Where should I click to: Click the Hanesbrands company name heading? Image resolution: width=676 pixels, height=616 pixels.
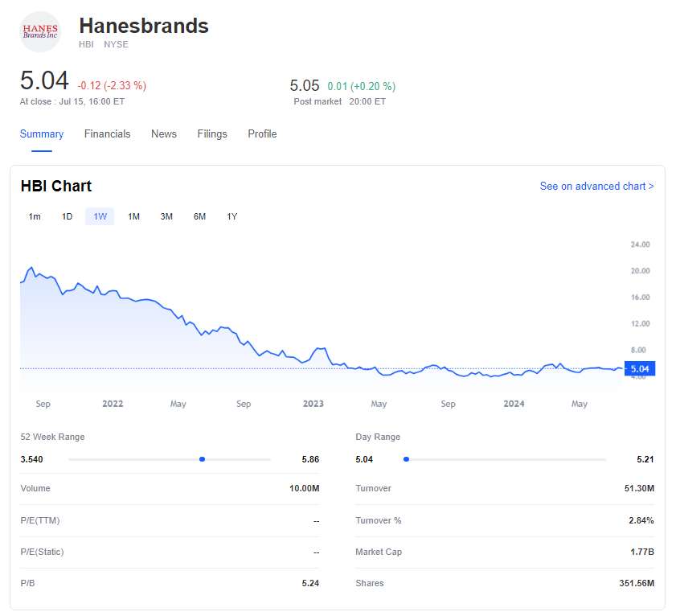(144, 26)
